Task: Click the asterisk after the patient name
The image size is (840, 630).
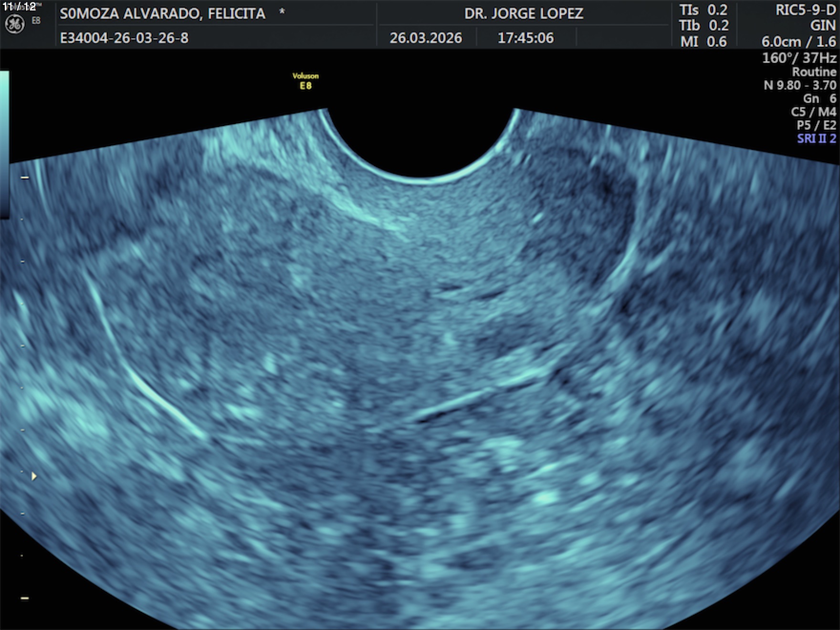Action: click(282, 11)
